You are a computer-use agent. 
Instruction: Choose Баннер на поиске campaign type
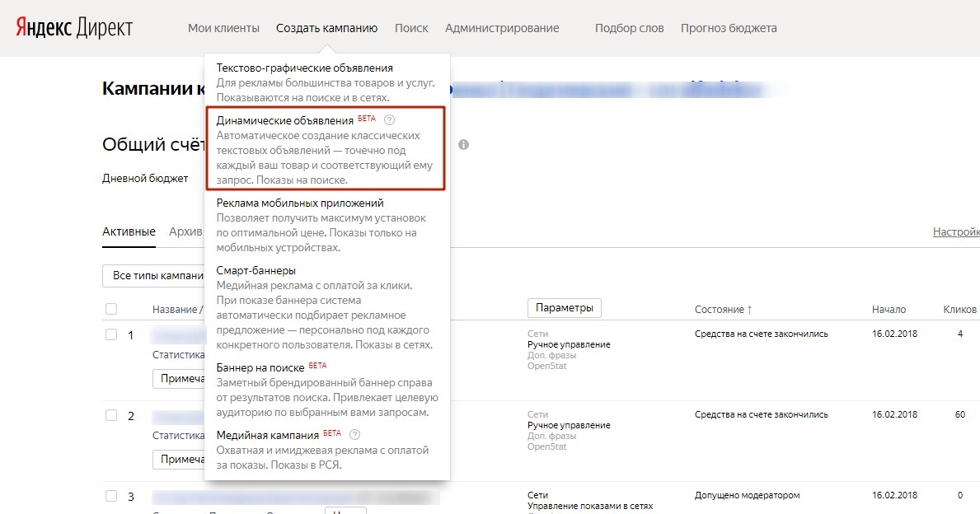(260, 368)
